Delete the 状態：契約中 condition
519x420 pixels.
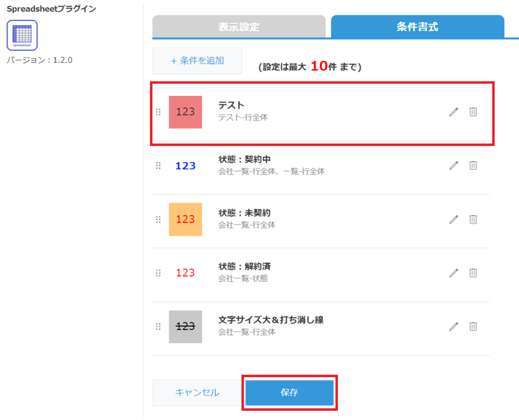473,165
